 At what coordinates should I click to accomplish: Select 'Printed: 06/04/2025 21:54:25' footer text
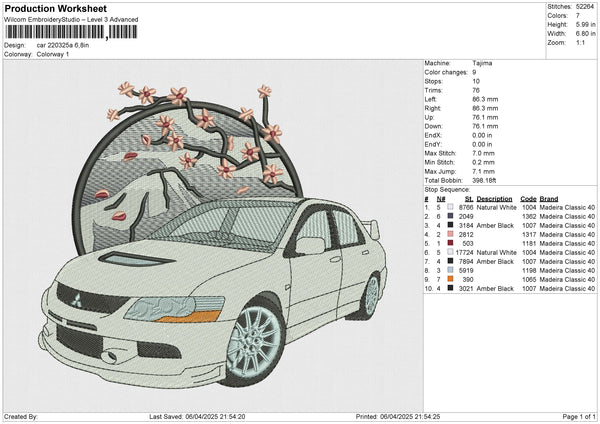(398, 416)
